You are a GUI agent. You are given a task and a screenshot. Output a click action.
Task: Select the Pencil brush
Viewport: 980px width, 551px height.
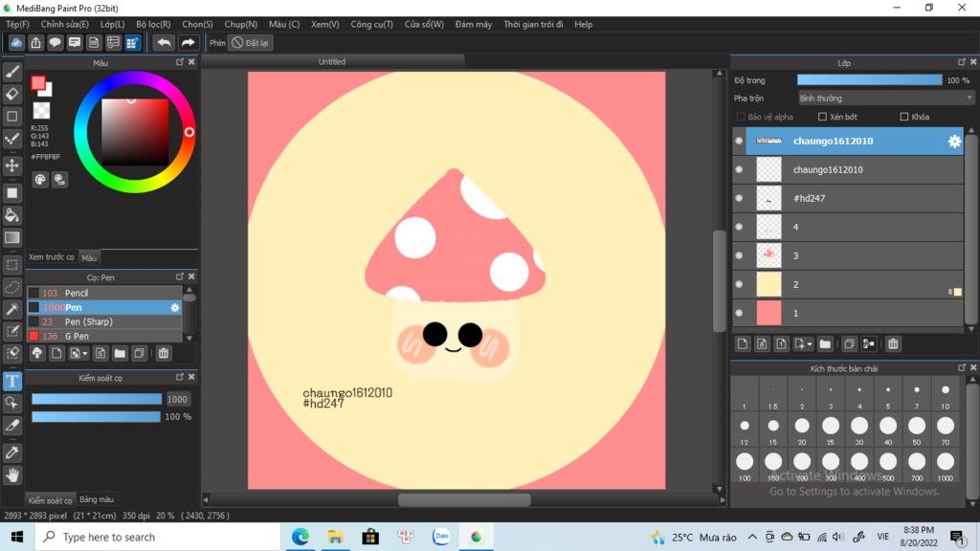click(104, 293)
